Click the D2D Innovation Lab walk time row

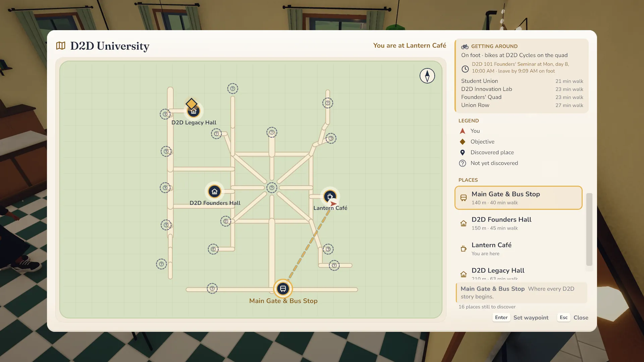click(x=522, y=89)
